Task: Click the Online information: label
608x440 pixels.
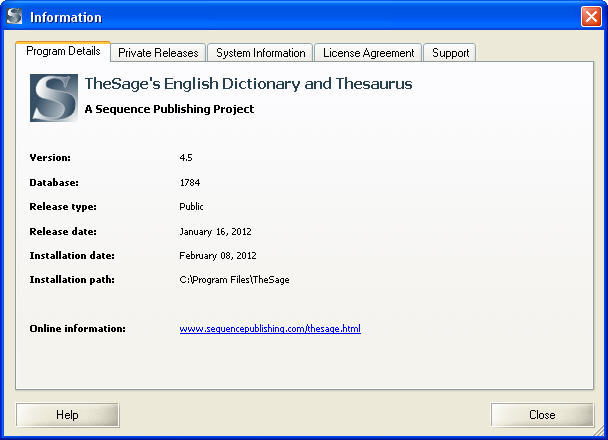Action: tap(78, 329)
